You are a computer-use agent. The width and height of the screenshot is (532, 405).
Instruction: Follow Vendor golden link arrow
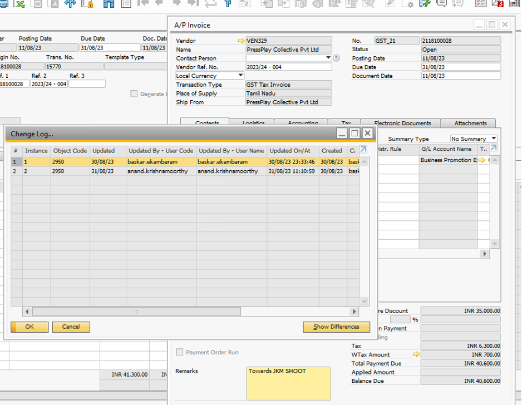tap(241, 41)
